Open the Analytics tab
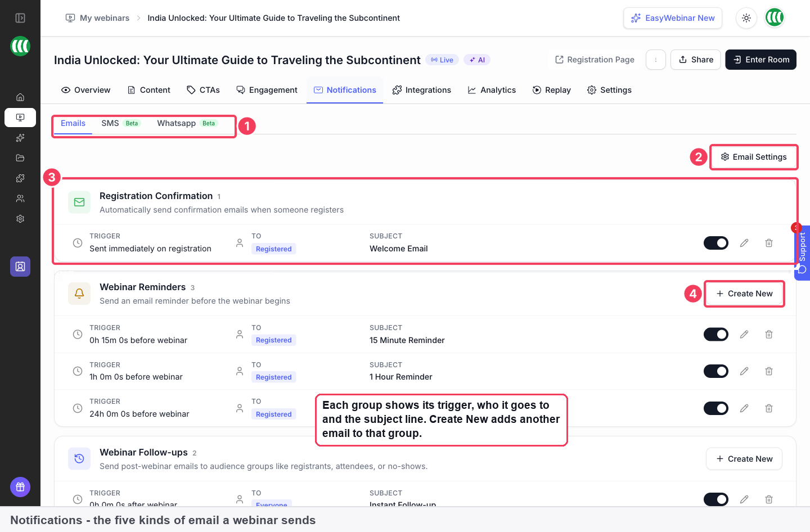The height and width of the screenshot is (532, 810). coord(492,90)
